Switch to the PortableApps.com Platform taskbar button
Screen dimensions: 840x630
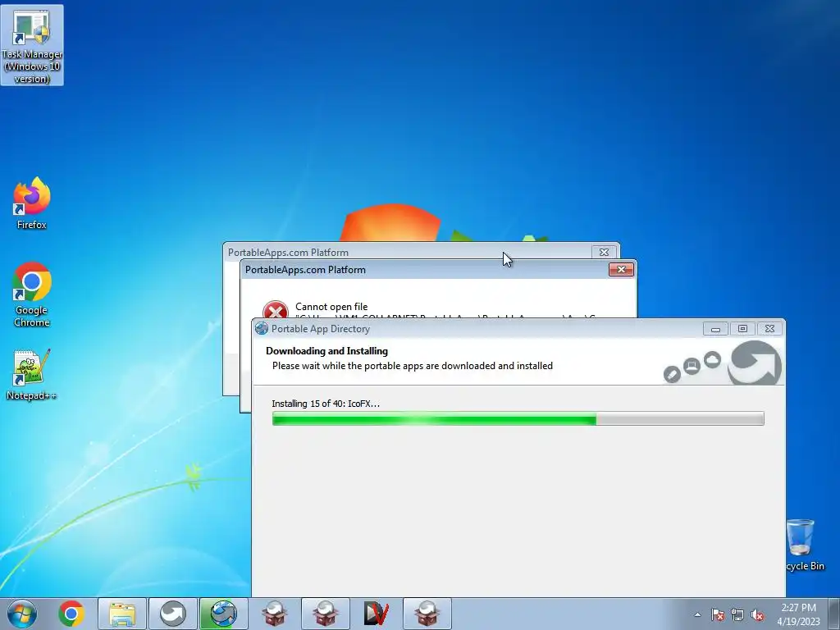(x=172, y=614)
